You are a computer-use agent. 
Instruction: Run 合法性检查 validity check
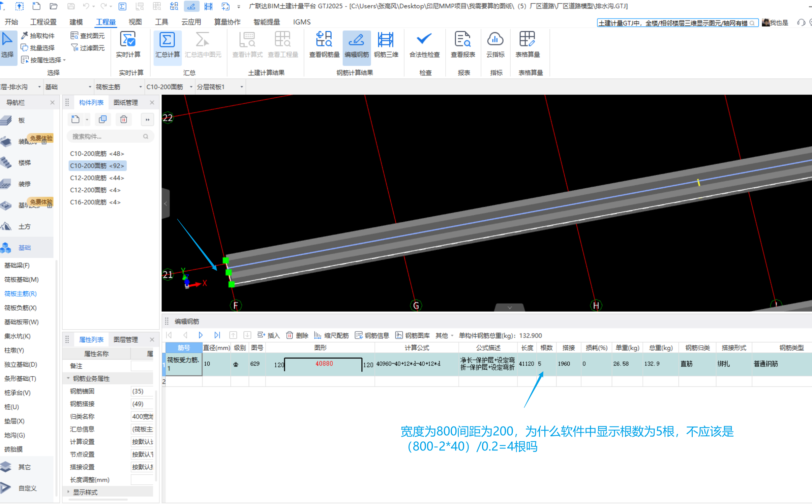(x=424, y=45)
